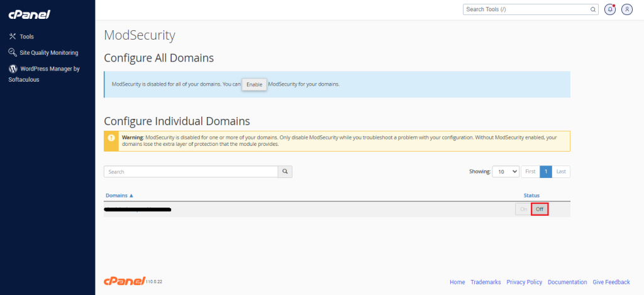644x295 pixels.
Task: Open the Privacy Policy footer link
Action: (x=524, y=282)
